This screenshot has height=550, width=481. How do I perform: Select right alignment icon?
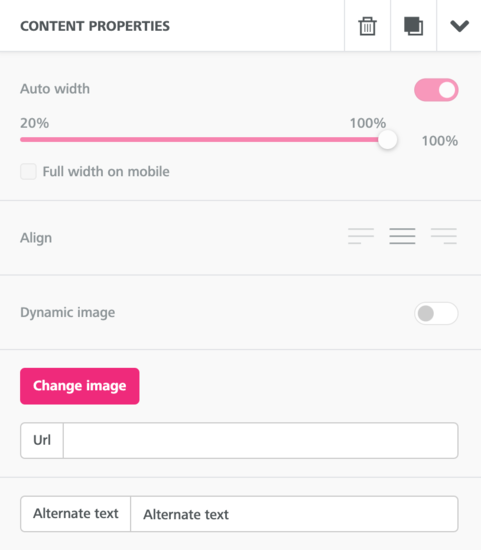444,236
